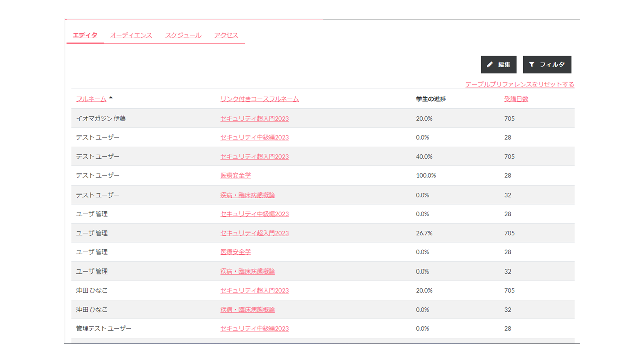The image size is (644, 362).
Task: Click the 40.0% progress value
Action: tap(424, 157)
